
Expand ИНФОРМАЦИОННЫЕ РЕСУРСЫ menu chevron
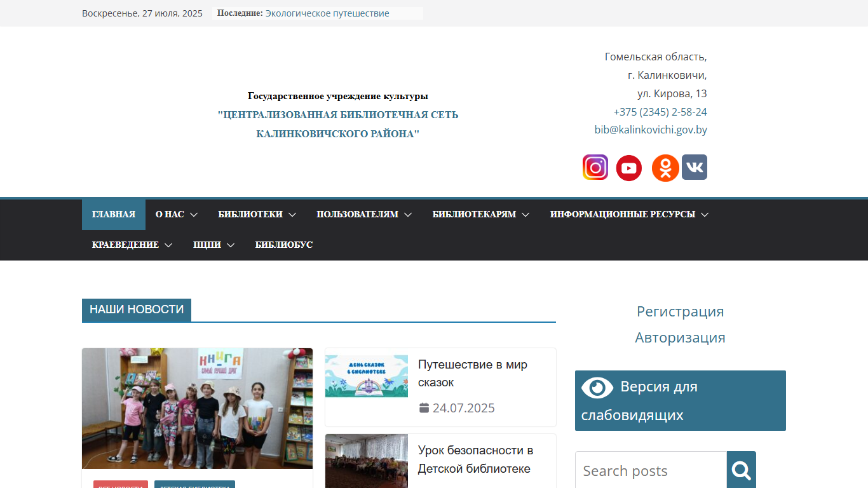click(x=705, y=215)
